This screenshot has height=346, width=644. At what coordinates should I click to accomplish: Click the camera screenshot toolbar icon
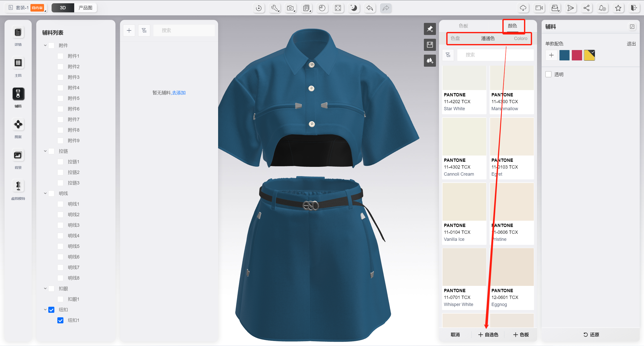(290, 8)
